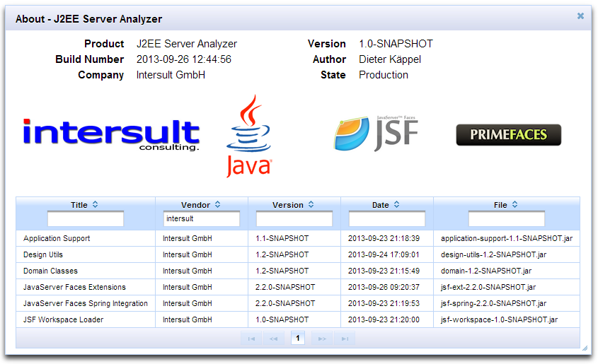Click the About - J2EE Server Analyzer title bar
This screenshot has width=598, height=364.
pos(298,18)
